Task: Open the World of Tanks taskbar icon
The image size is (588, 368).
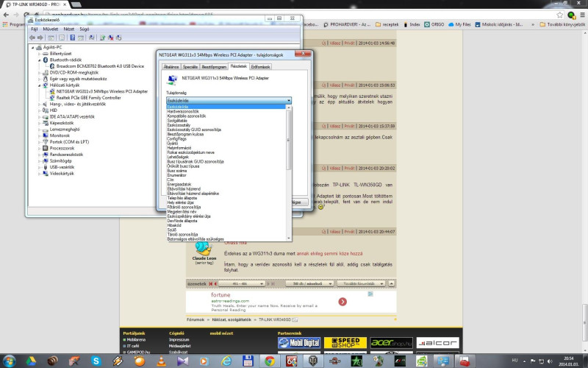Action: [x=313, y=361]
